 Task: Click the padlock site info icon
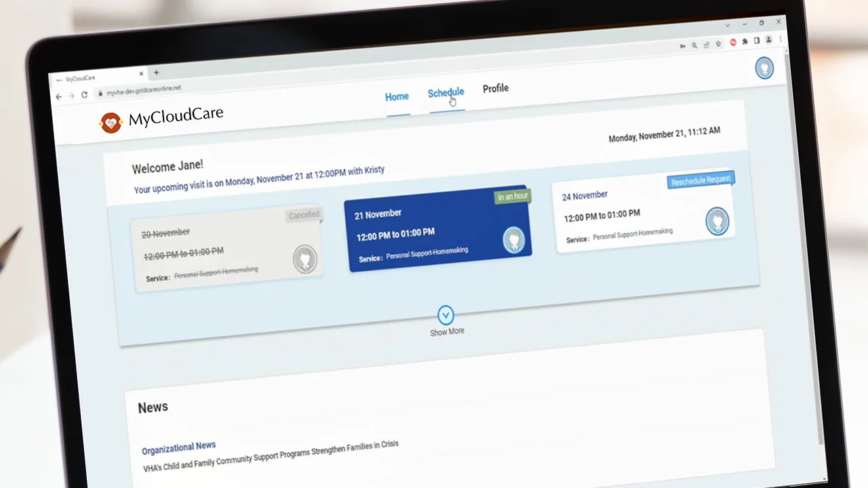[x=100, y=94]
